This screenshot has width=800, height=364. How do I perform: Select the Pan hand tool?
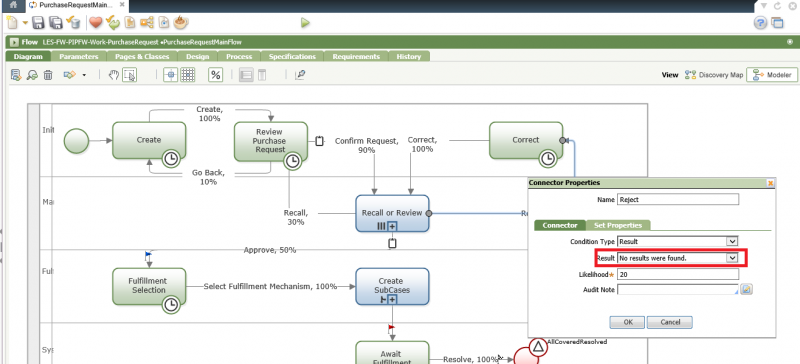tap(114, 75)
